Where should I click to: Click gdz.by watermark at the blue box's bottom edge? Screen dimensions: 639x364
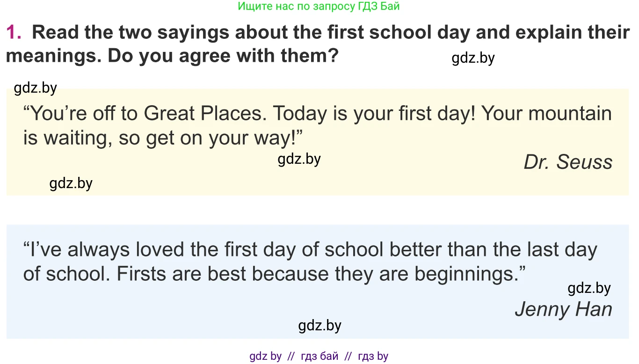click(319, 325)
